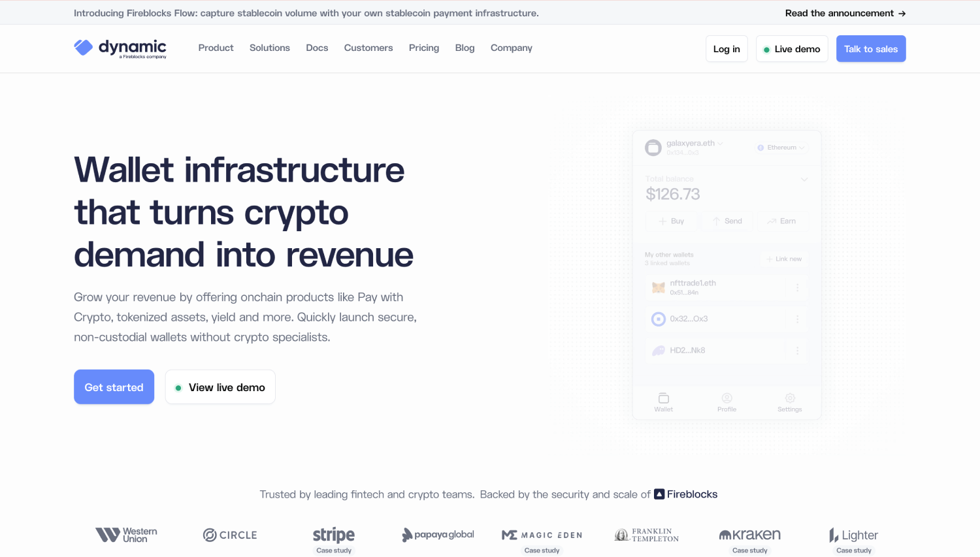Click the Circle logo
The image size is (980, 557).
coord(230,535)
